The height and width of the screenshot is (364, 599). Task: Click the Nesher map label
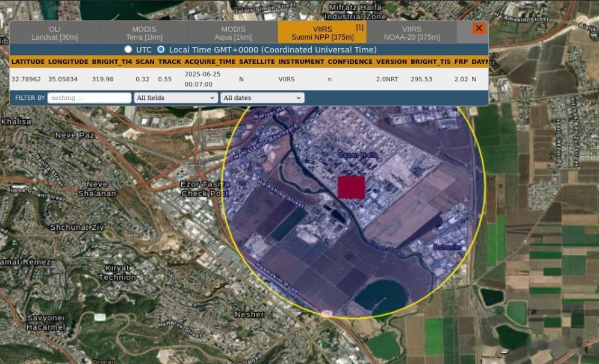coord(249,314)
